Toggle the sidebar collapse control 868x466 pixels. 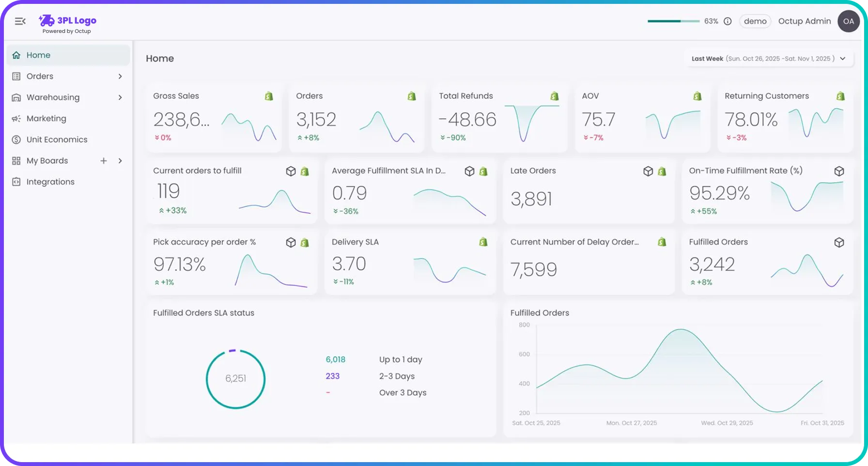point(20,21)
